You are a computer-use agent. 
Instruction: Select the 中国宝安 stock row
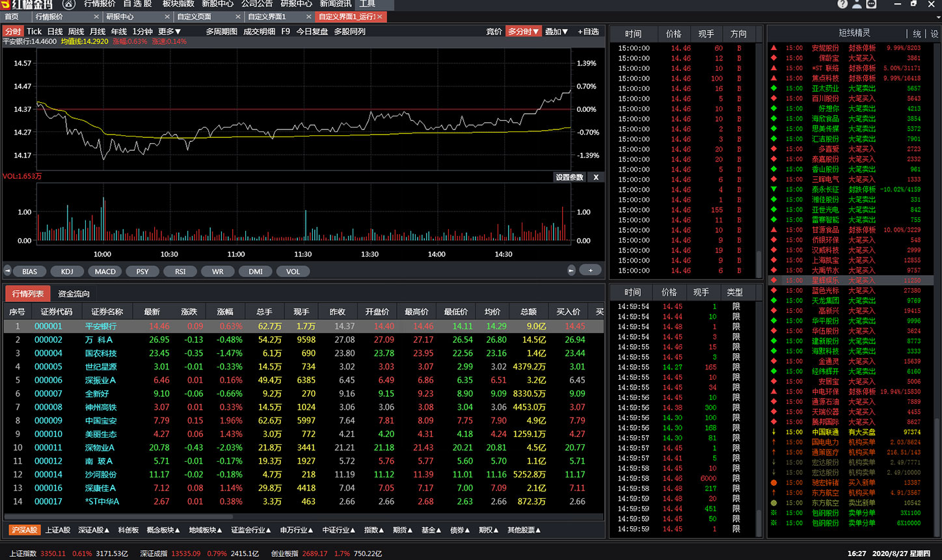pos(304,420)
